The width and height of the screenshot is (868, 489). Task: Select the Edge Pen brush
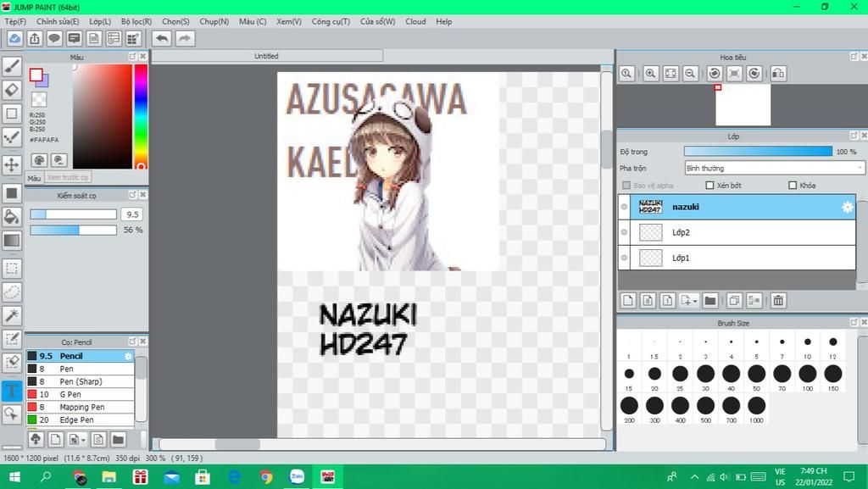[80, 420]
